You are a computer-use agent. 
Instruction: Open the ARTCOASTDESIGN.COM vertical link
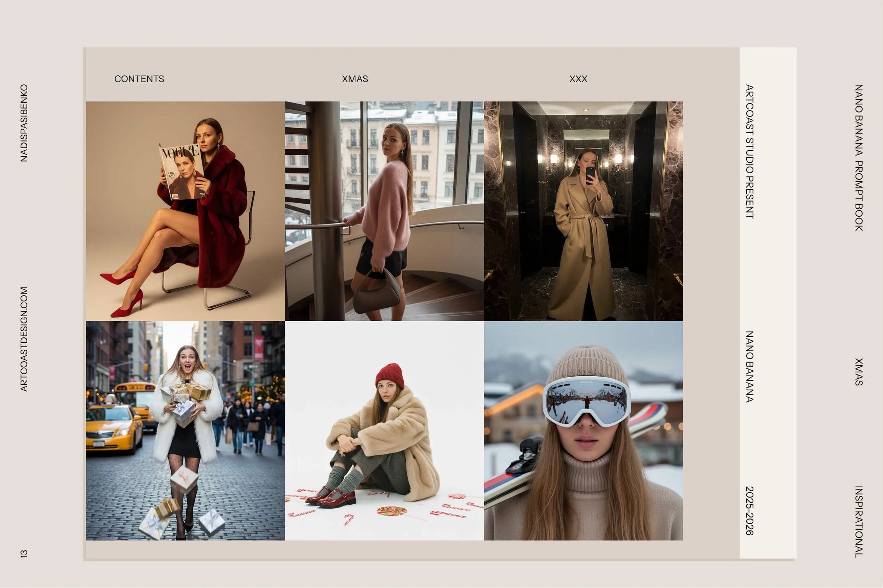coord(24,339)
